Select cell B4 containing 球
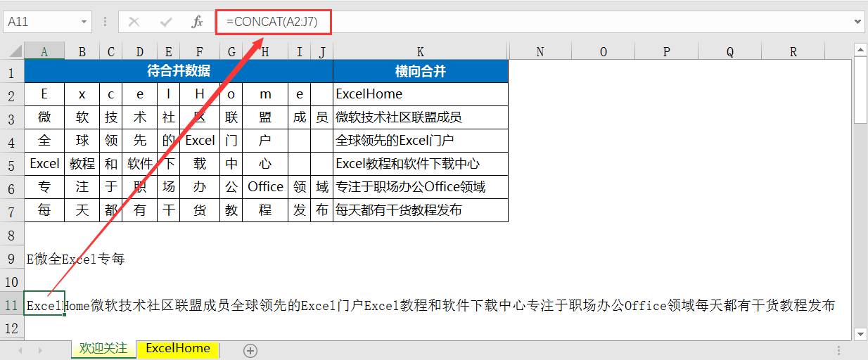The width and height of the screenshot is (868, 360). click(x=82, y=141)
